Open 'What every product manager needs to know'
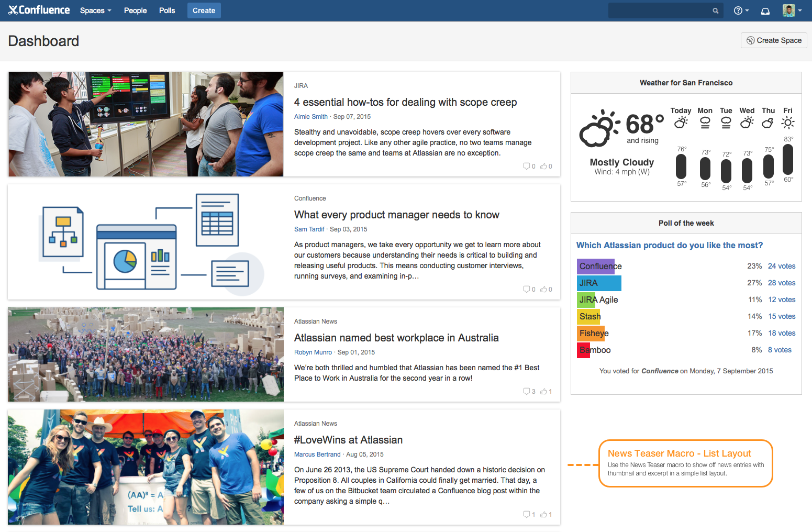The image size is (812, 532). pos(396,215)
